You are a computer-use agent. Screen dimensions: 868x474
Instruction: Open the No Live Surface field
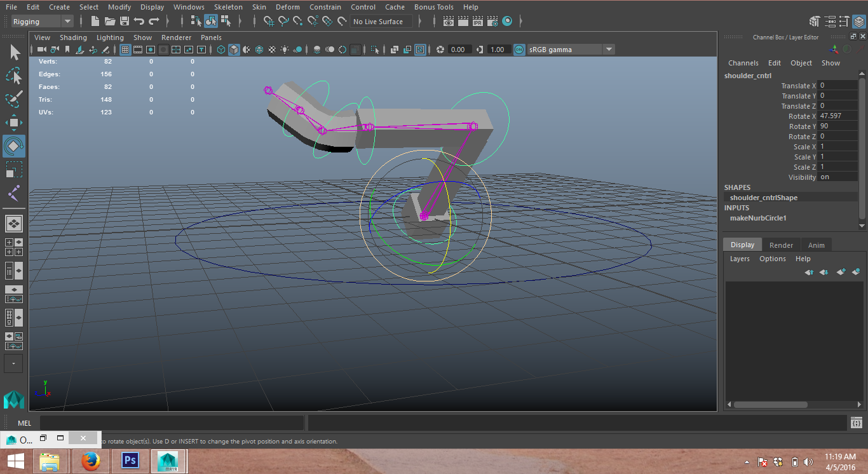[x=381, y=22]
